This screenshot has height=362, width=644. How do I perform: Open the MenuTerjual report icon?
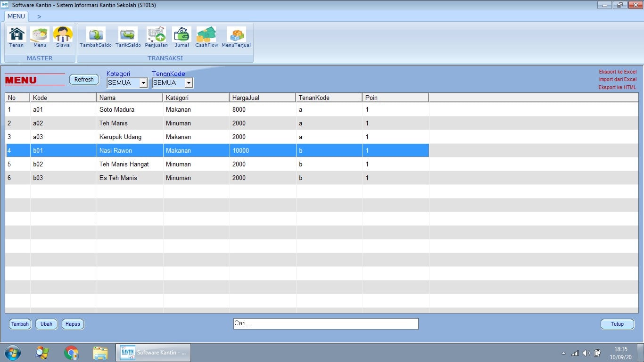(x=236, y=37)
